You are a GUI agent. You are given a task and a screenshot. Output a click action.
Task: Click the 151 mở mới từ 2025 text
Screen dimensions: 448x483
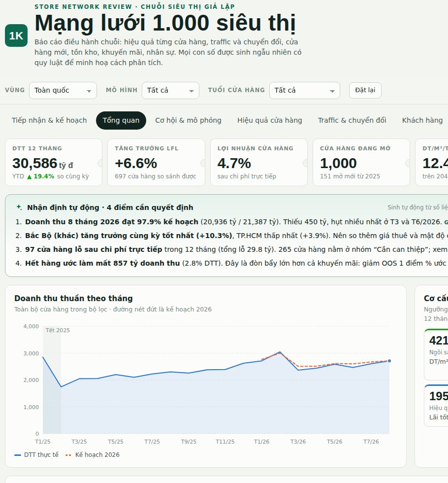(x=350, y=176)
